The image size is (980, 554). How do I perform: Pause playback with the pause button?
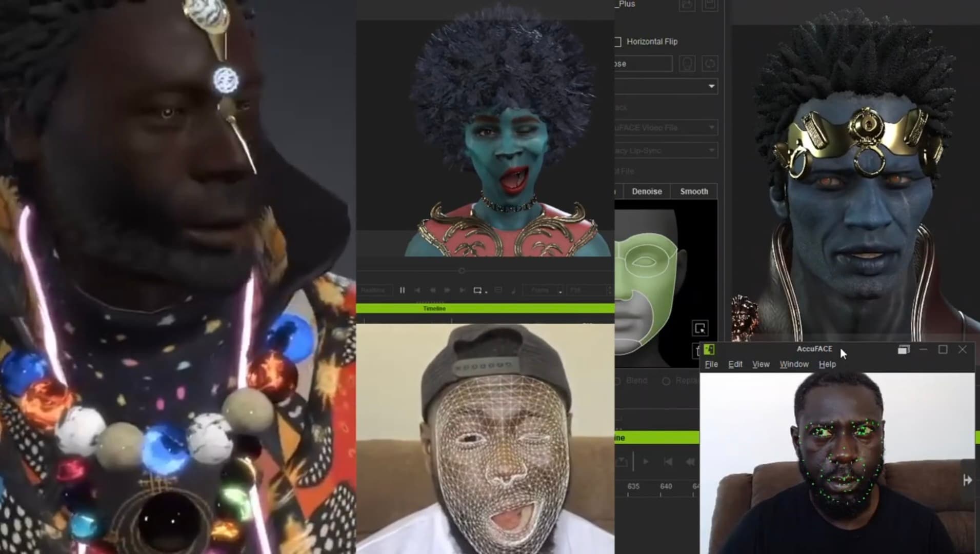(x=402, y=290)
